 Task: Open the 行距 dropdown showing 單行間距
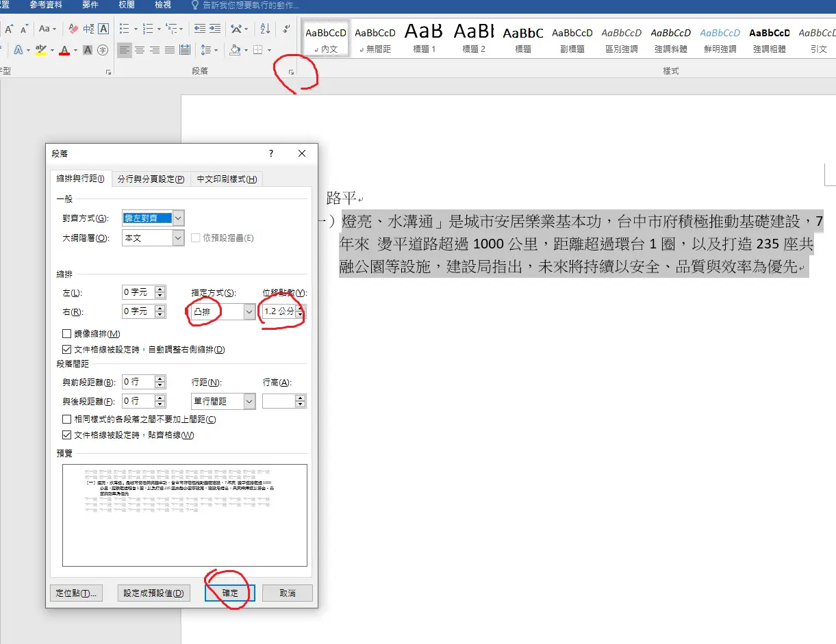[x=249, y=401]
